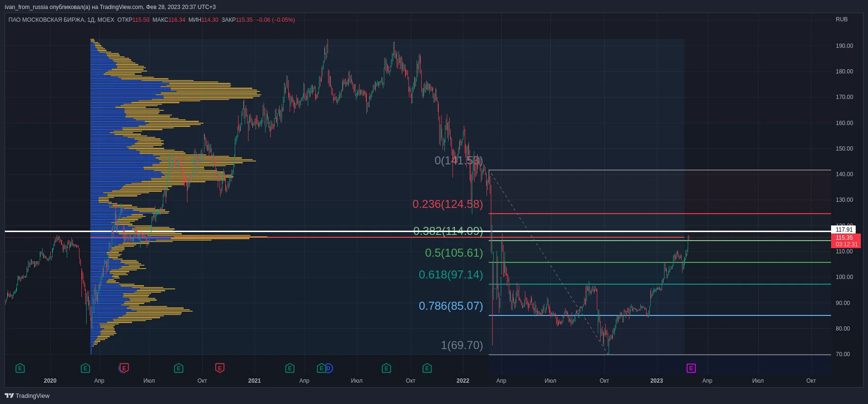
Task: Click the Fibonacci 0.5(105.61) level label
Action: 454,253
